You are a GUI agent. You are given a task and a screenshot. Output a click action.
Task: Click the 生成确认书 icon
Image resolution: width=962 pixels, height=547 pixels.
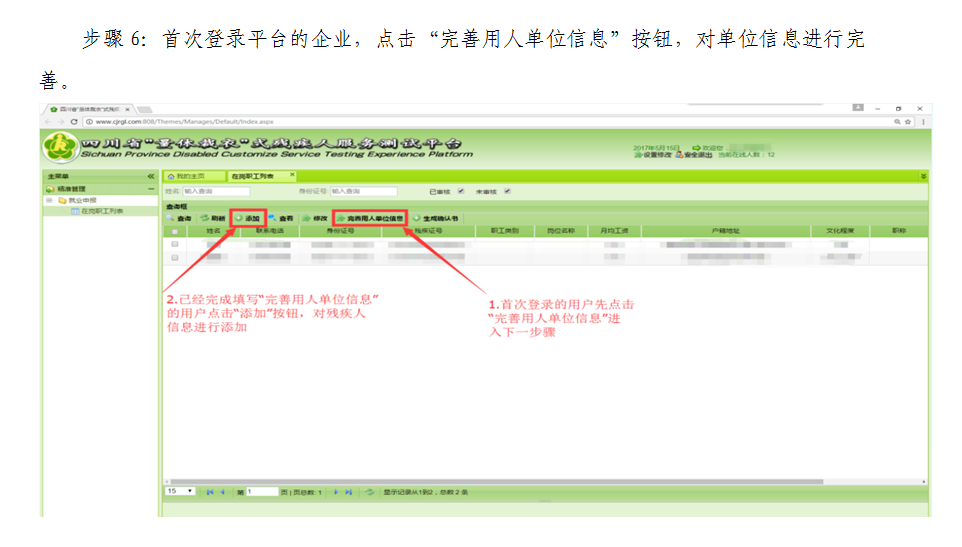coord(417,218)
